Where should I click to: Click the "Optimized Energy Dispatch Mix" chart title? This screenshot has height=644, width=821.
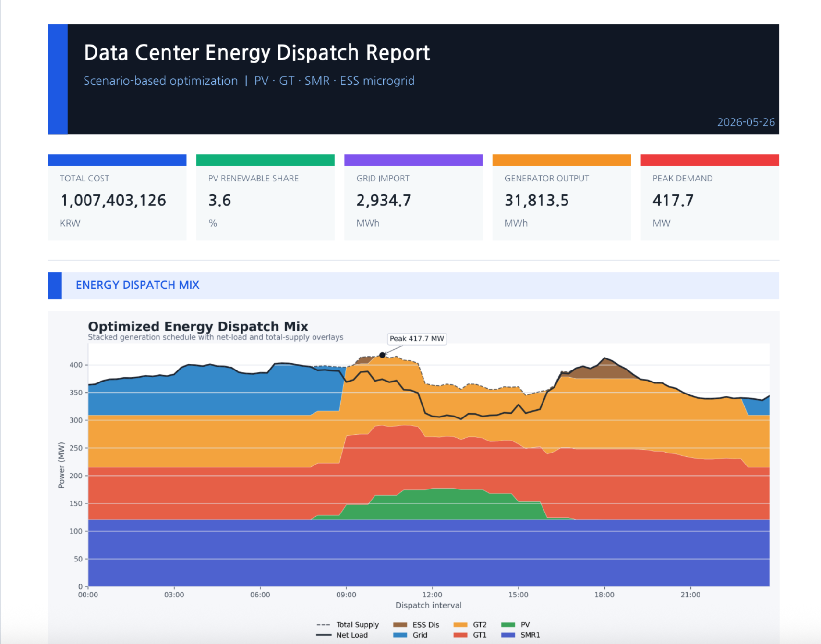pos(198,326)
